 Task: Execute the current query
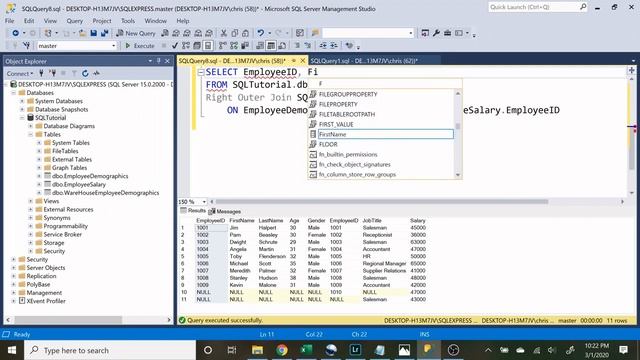point(140,46)
